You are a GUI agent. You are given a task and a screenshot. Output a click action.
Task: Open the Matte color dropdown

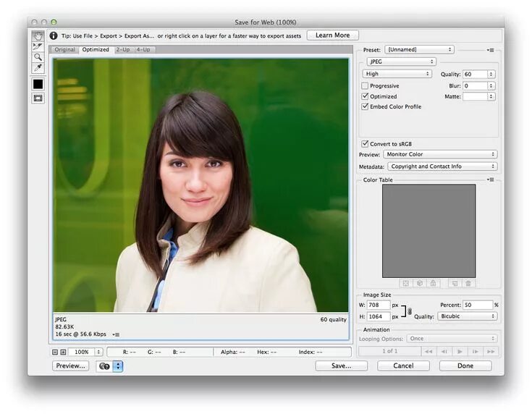pos(491,96)
